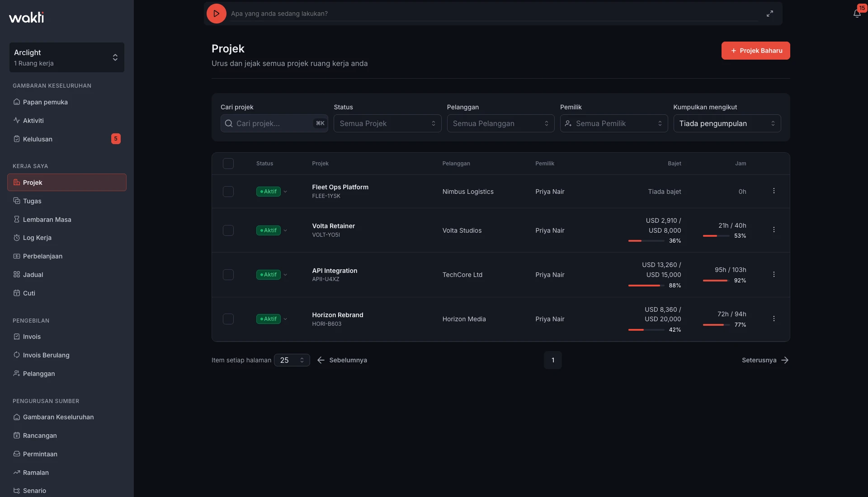Click the Lembaran Masa hourglass icon
The height and width of the screenshot is (497, 868).
coord(17,220)
